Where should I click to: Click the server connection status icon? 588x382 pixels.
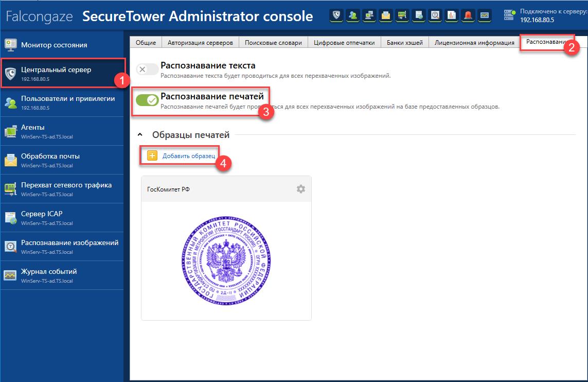[x=509, y=15]
